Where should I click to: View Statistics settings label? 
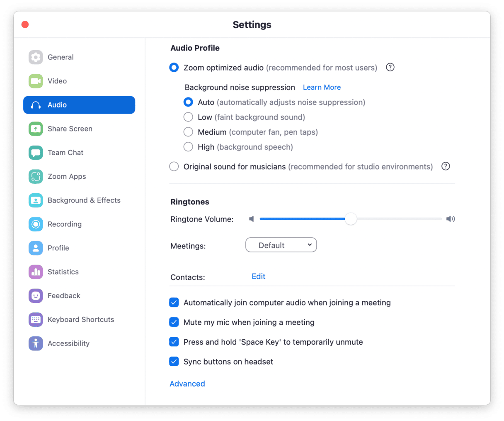tap(63, 272)
